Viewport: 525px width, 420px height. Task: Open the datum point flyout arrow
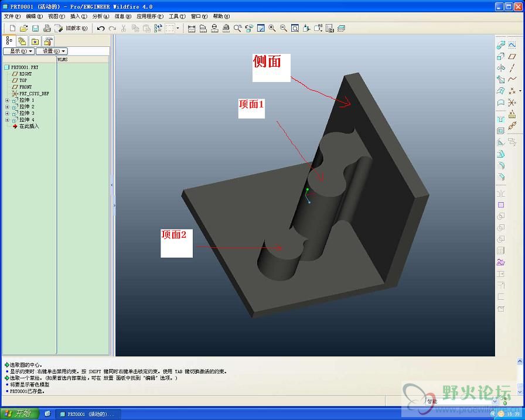point(520,91)
